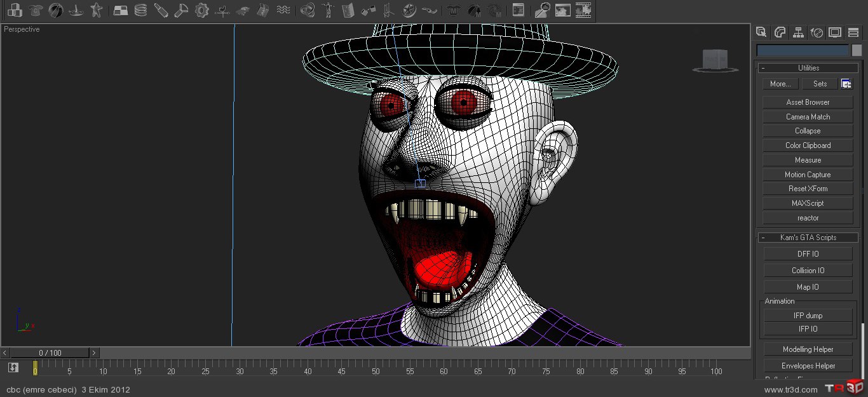Create a reactor Toy Car (car icon)
Viewport: 868px width, 397px height.
(x=243, y=10)
